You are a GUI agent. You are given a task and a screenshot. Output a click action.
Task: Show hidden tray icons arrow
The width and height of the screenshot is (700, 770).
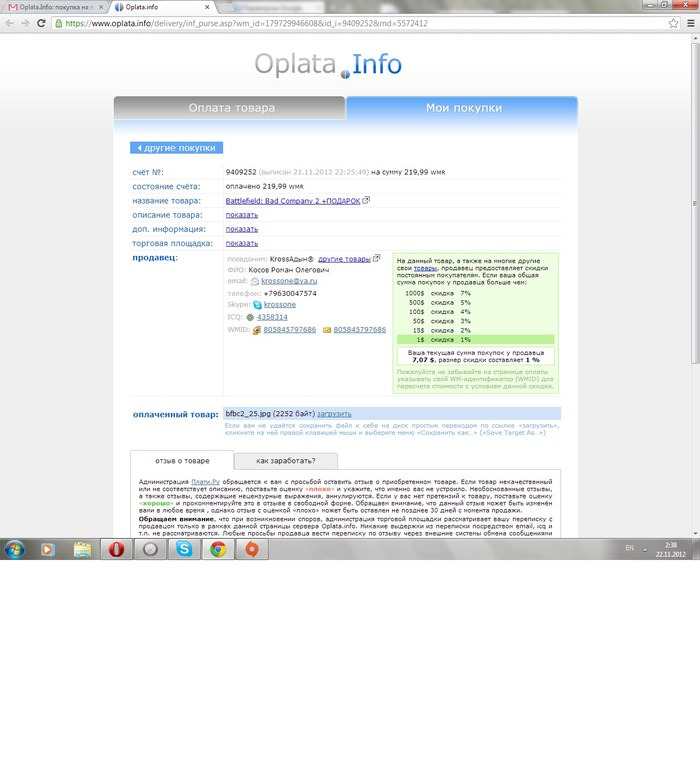pyautogui.click(x=645, y=549)
